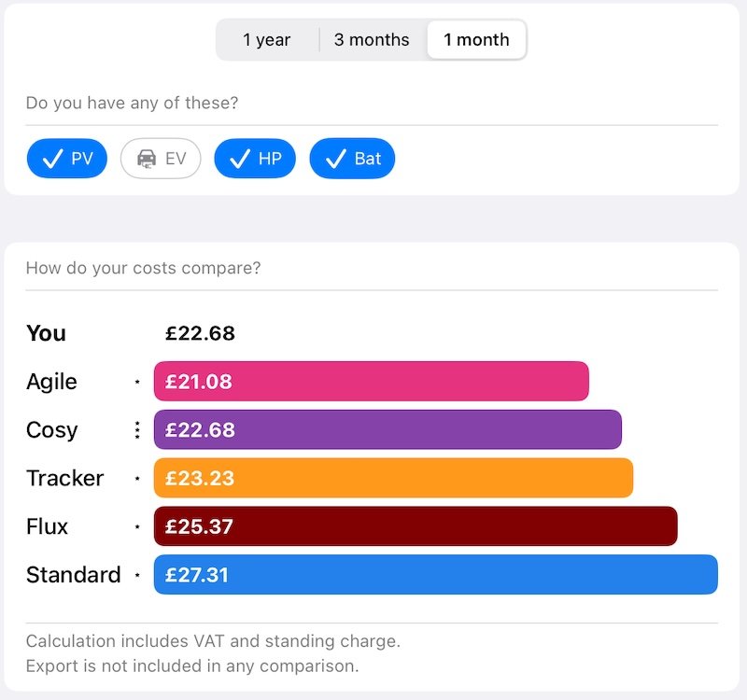The image size is (747, 700).
Task: Click the EV car icon
Action: (147, 159)
